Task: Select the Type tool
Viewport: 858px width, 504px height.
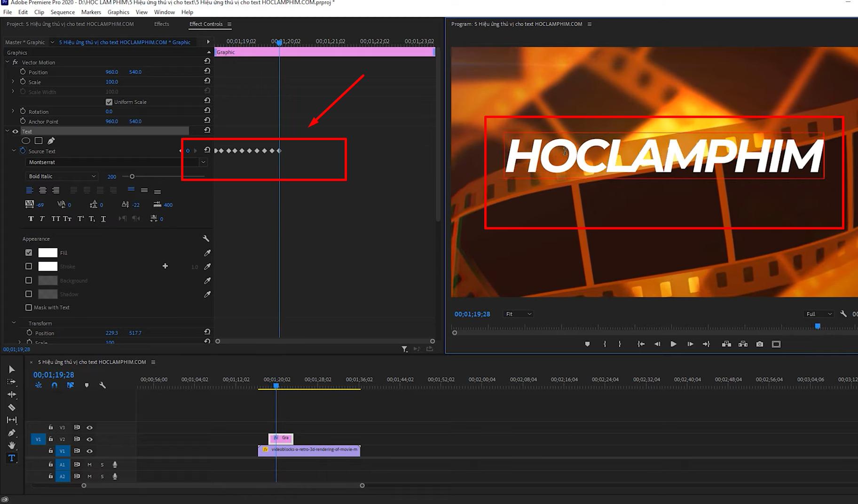Action: tap(12, 458)
